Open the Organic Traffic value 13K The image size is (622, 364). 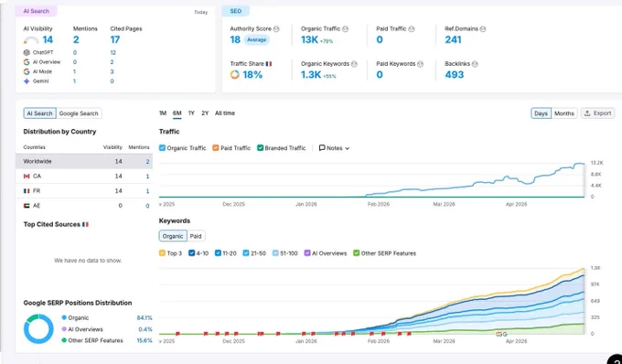click(309, 39)
